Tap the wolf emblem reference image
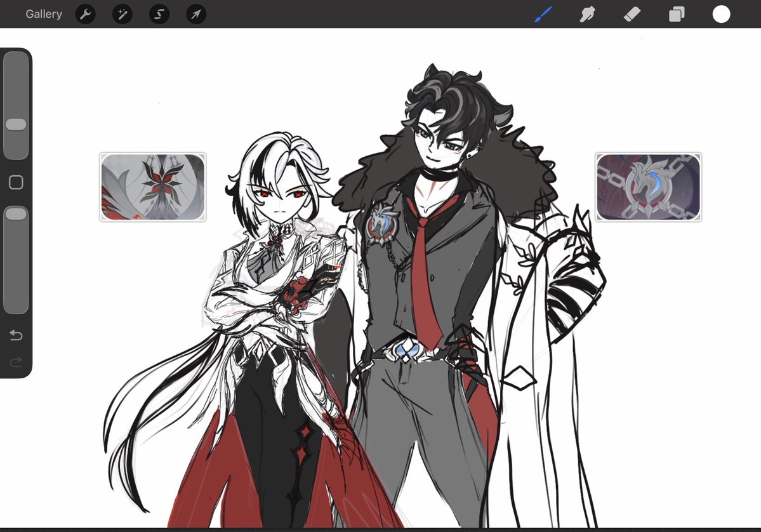Screen dimensions: 761x532 coord(649,187)
